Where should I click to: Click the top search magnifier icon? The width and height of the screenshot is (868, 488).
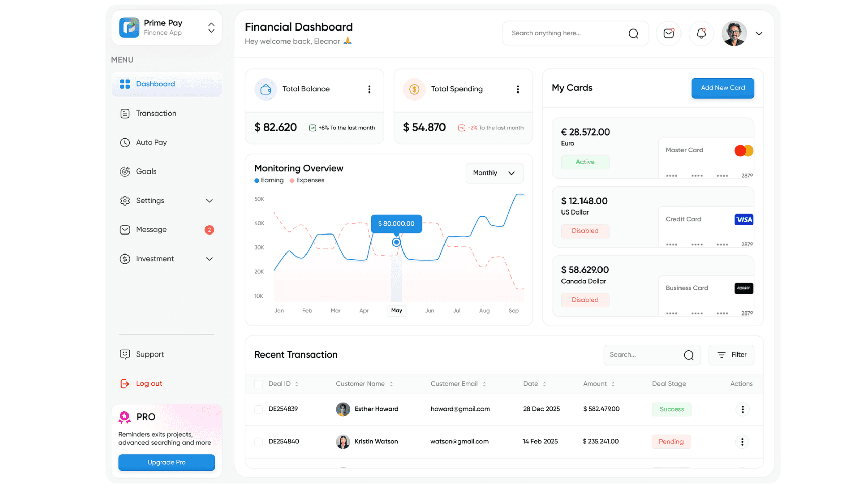633,33
